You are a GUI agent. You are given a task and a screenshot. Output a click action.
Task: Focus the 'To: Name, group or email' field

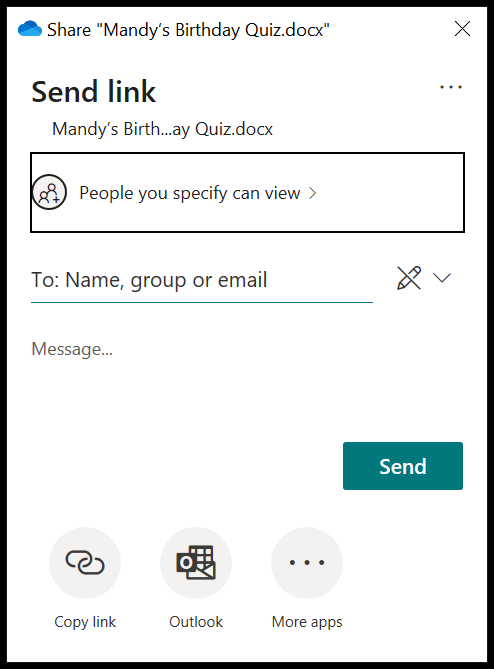202,282
